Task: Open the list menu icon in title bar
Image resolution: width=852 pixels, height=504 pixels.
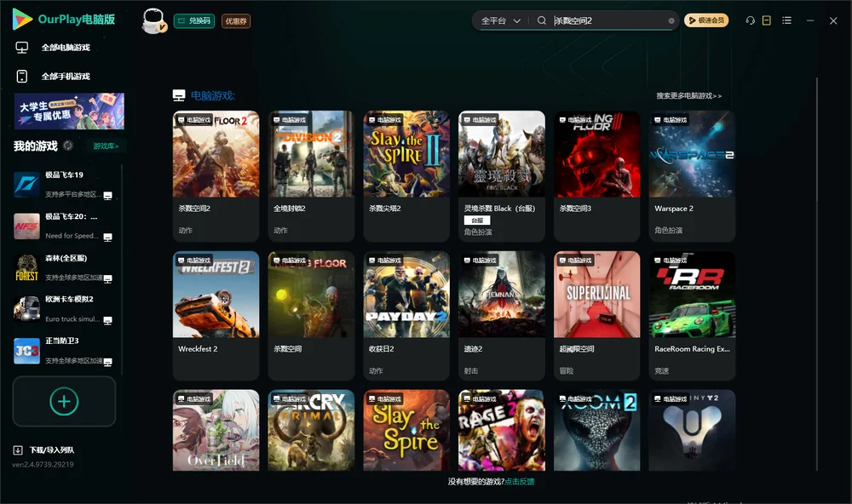Action: click(786, 20)
